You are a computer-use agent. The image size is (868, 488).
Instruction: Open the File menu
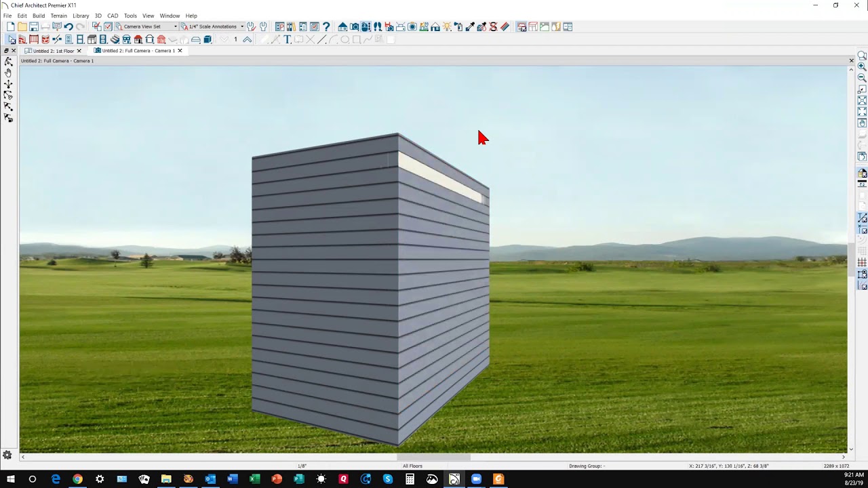7,16
